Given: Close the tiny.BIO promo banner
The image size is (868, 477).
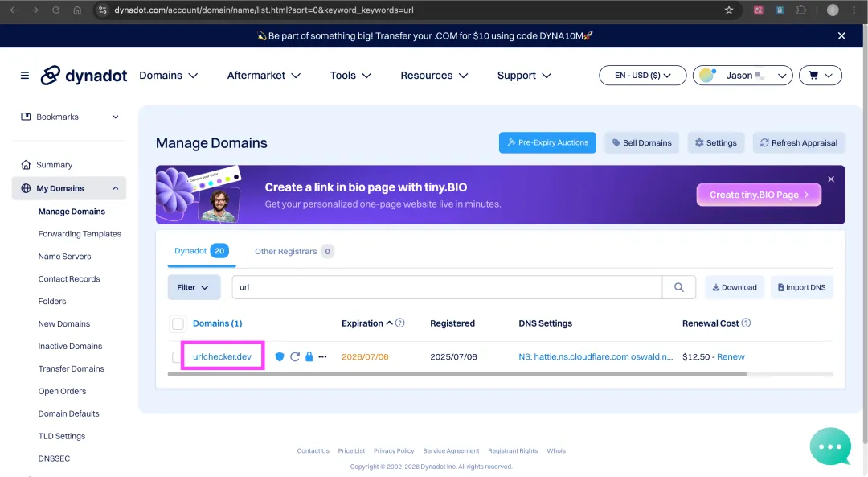Looking at the screenshot, I should coord(831,179).
